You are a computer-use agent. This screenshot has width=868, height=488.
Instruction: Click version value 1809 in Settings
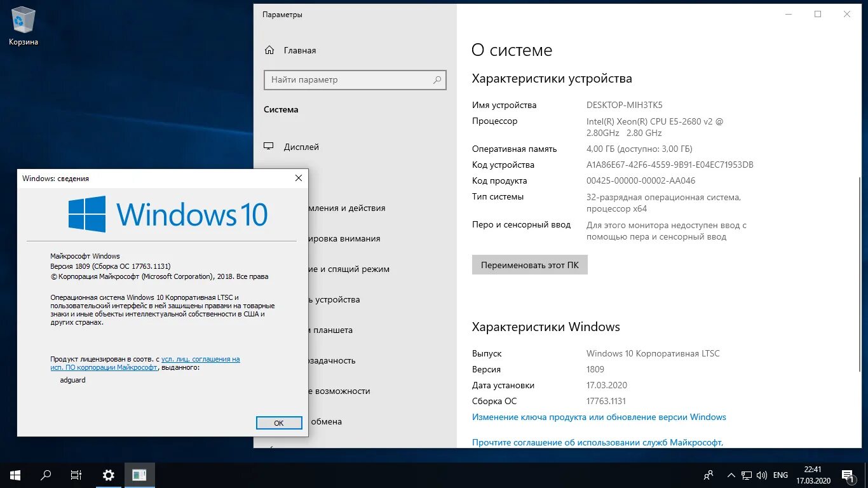pos(595,370)
